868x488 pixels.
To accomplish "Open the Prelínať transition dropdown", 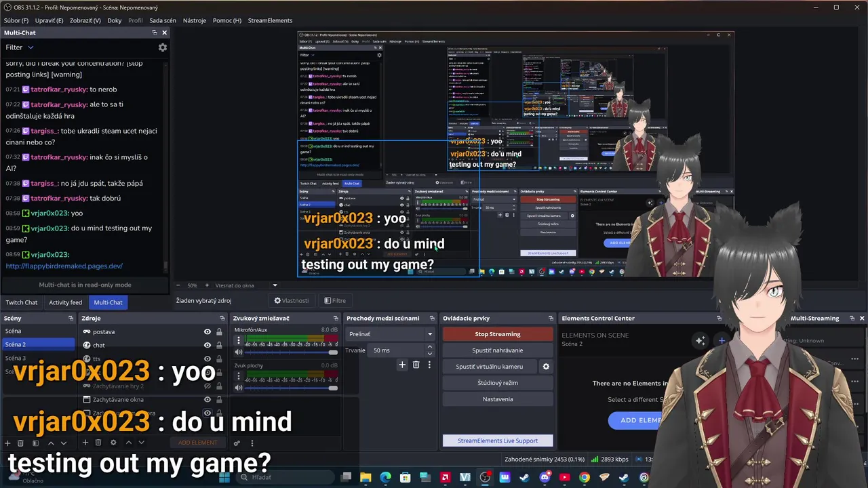I will click(390, 334).
